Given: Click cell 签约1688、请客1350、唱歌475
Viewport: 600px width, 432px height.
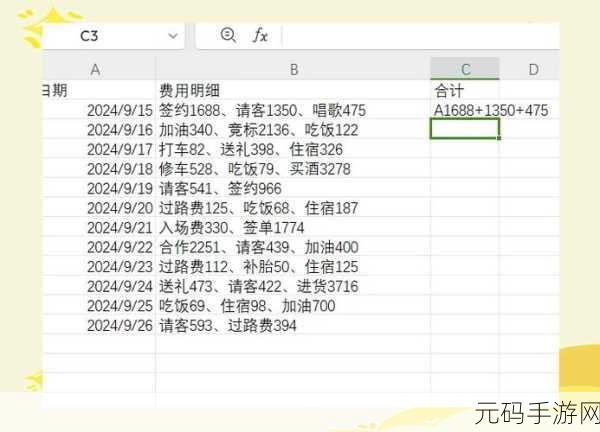Looking at the screenshot, I should 293,111.
